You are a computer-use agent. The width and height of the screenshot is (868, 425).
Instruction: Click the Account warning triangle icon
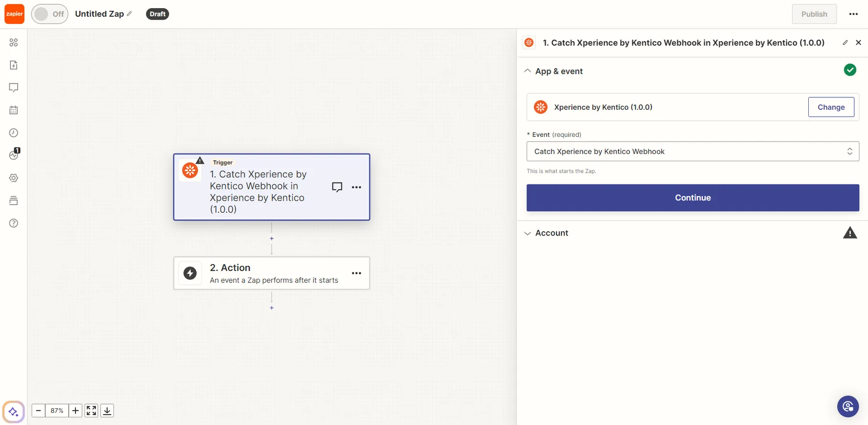pyautogui.click(x=850, y=233)
